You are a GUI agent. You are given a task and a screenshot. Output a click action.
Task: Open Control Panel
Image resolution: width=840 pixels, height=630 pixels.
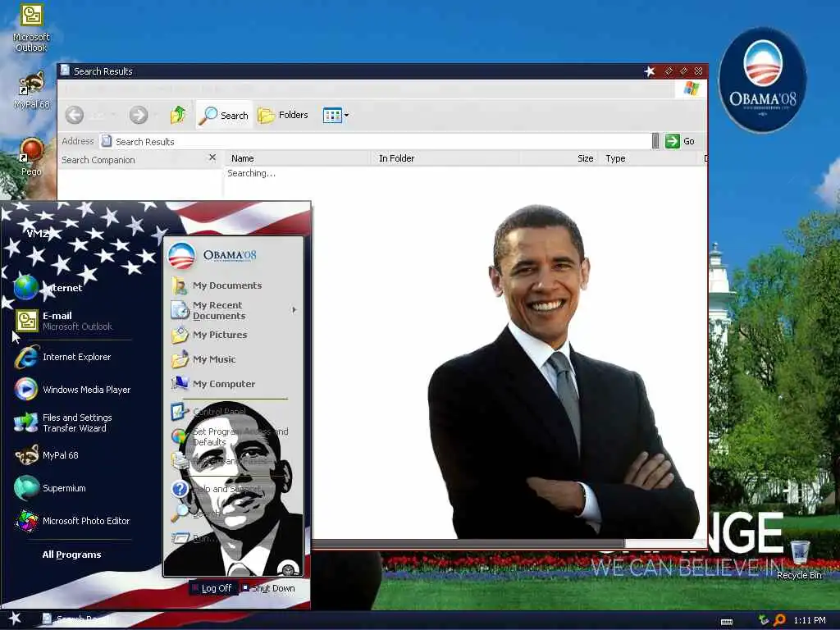(209, 412)
